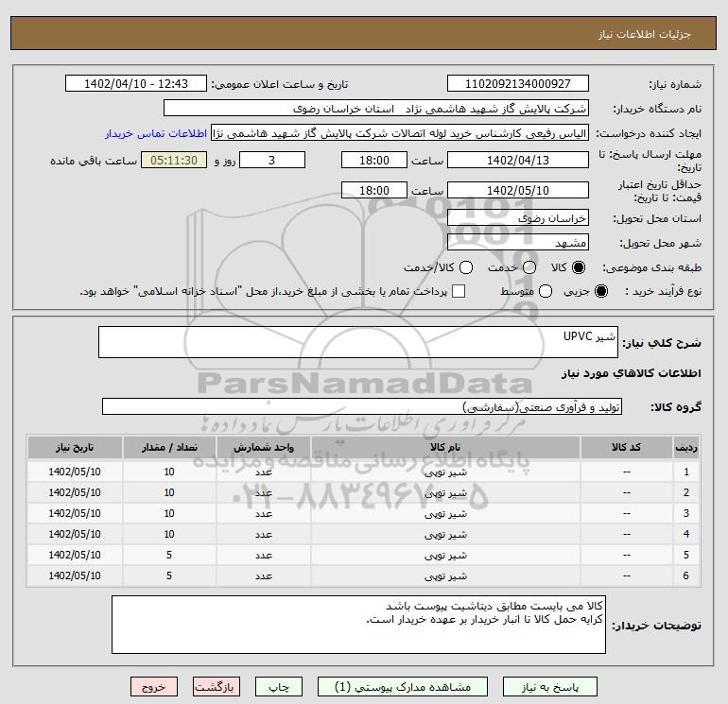
Task: Click the جزئیات اطلاعات نیاز page title
Action: [x=645, y=34]
